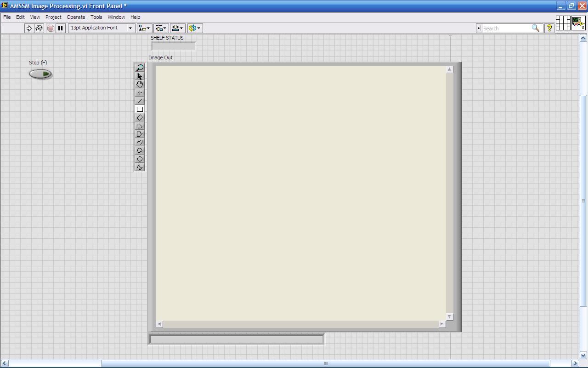Open the Reorder dropdown
Image resolution: width=588 pixels, height=368 pixels.
[195, 28]
